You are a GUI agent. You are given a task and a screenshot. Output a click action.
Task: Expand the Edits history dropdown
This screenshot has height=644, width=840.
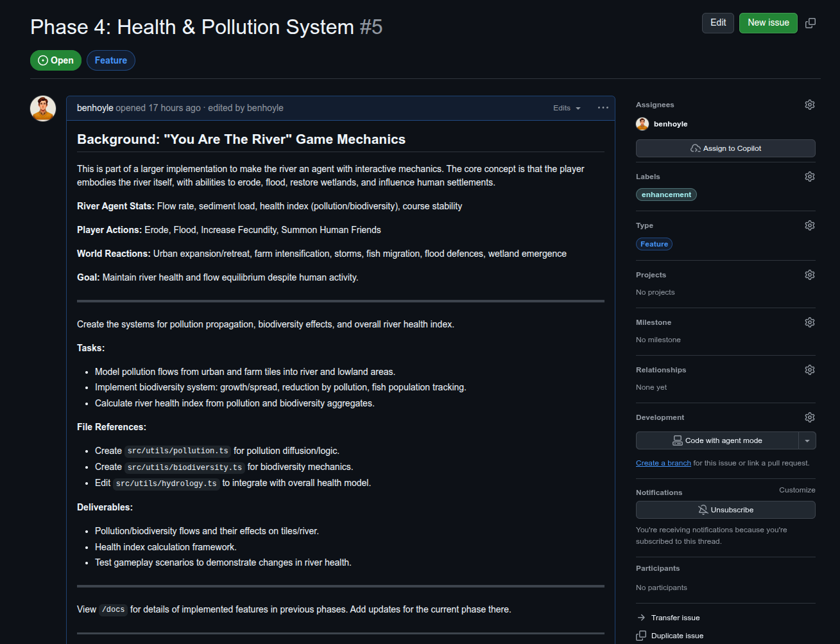(x=567, y=108)
